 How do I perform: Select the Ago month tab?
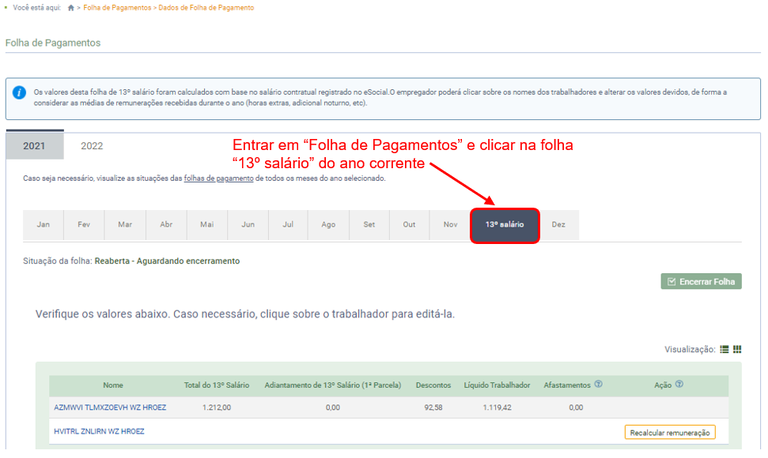(328, 225)
